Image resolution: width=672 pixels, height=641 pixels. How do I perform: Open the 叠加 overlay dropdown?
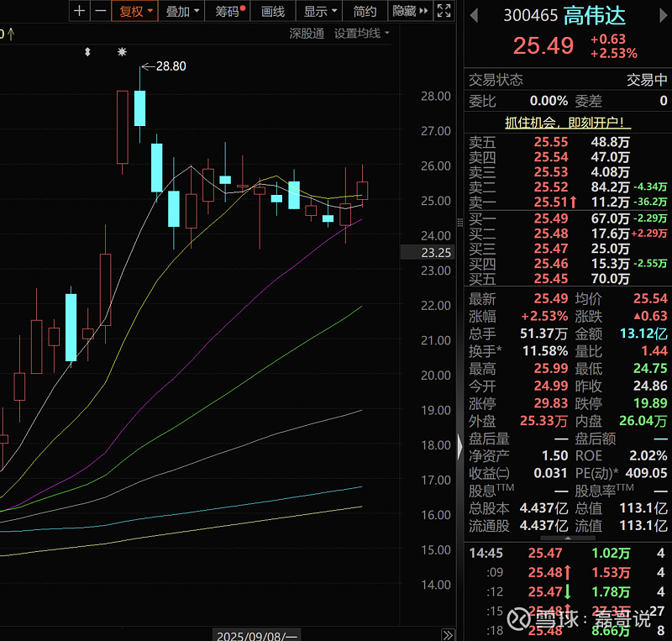tap(181, 11)
